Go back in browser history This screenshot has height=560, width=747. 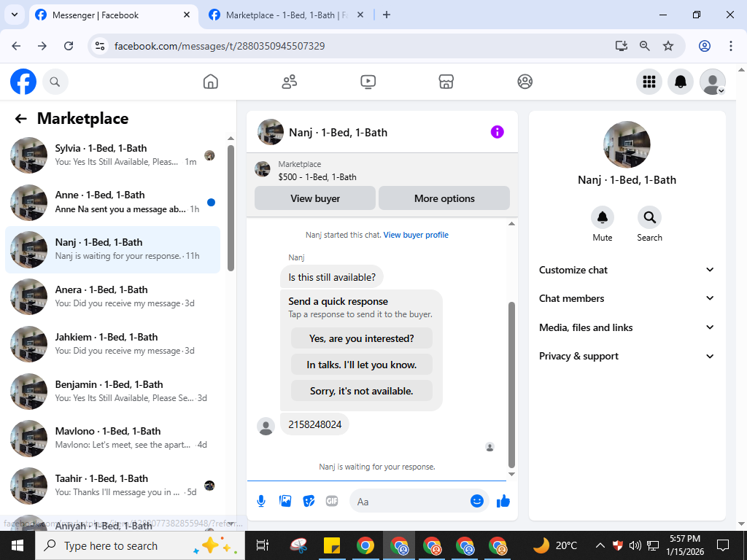pyautogui.click(x=16, y=46)
